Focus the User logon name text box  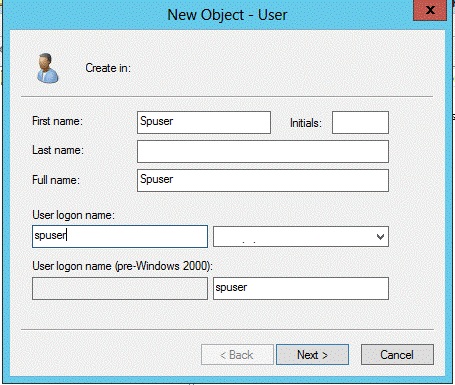click(x=120, y=236)
